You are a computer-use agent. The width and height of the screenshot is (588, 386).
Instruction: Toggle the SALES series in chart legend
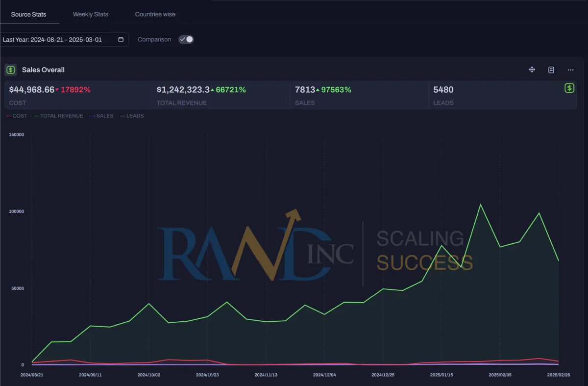[x=101, y=116]
